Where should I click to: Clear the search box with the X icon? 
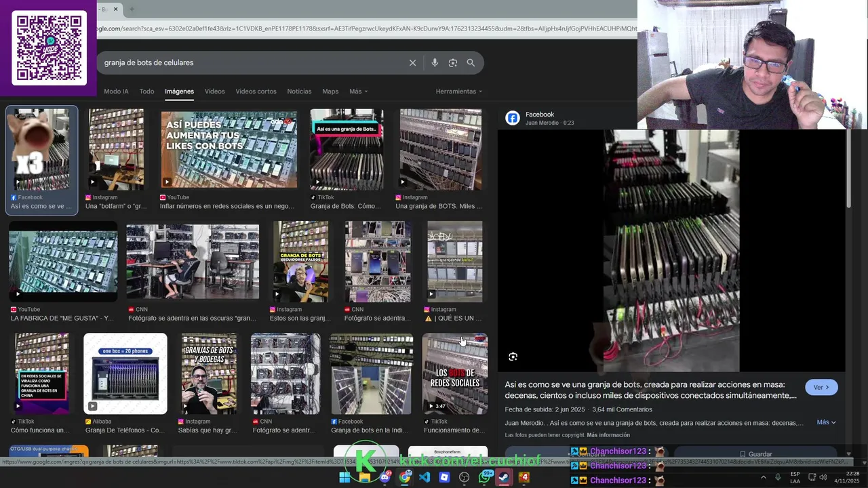coord(412,62)
